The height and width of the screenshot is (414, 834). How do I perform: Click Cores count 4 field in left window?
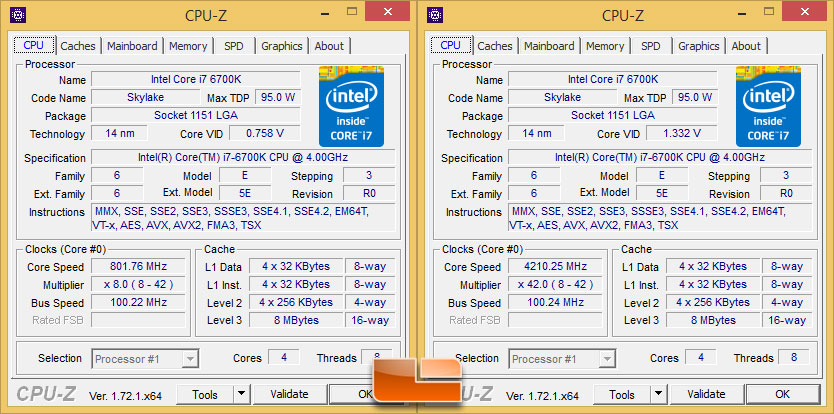(283, 357)
